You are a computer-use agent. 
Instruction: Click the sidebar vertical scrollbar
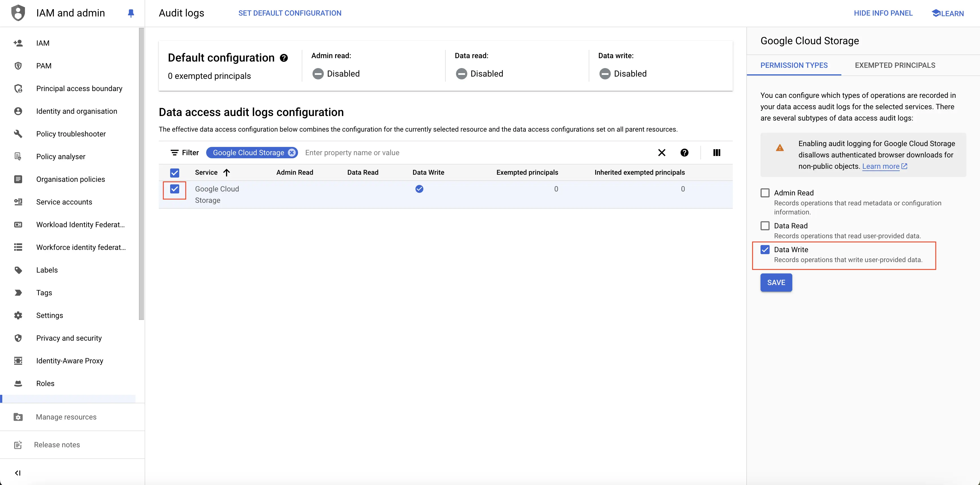(141, 174)
